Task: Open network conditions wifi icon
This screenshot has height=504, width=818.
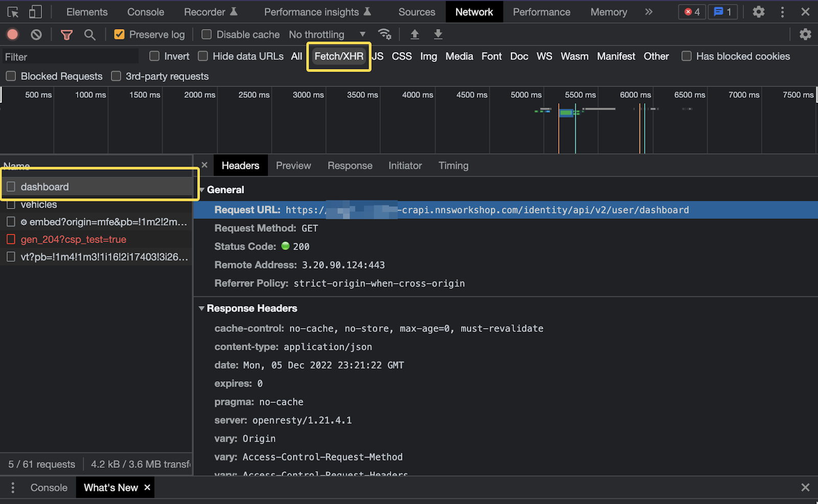Action: click(384, 34)
